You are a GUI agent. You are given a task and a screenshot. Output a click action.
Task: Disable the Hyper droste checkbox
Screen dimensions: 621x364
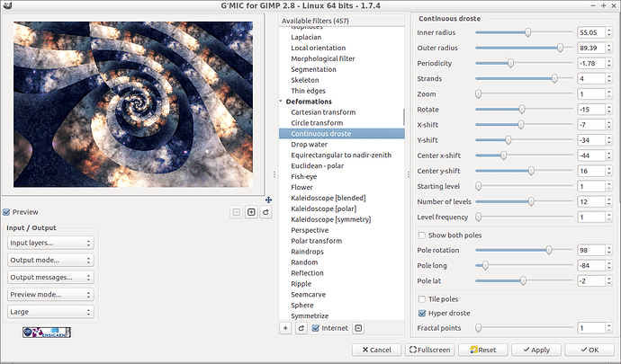[423, 313]
